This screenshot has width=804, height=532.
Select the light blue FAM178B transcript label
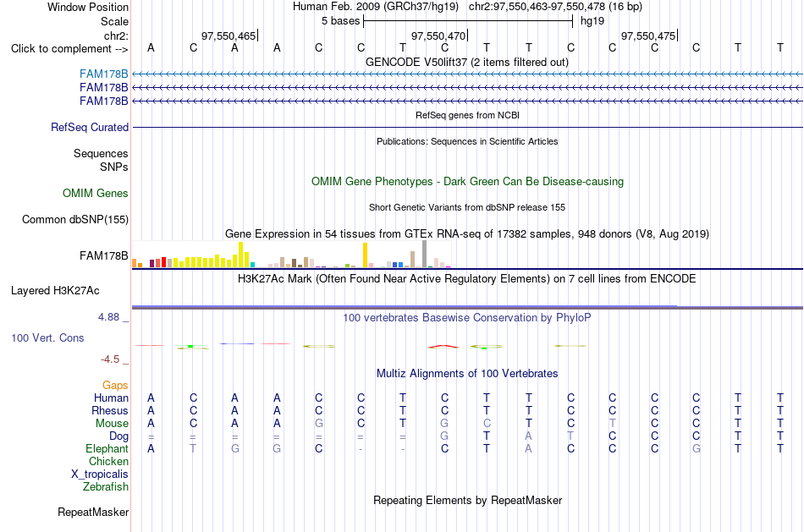(x=103, y=74)
